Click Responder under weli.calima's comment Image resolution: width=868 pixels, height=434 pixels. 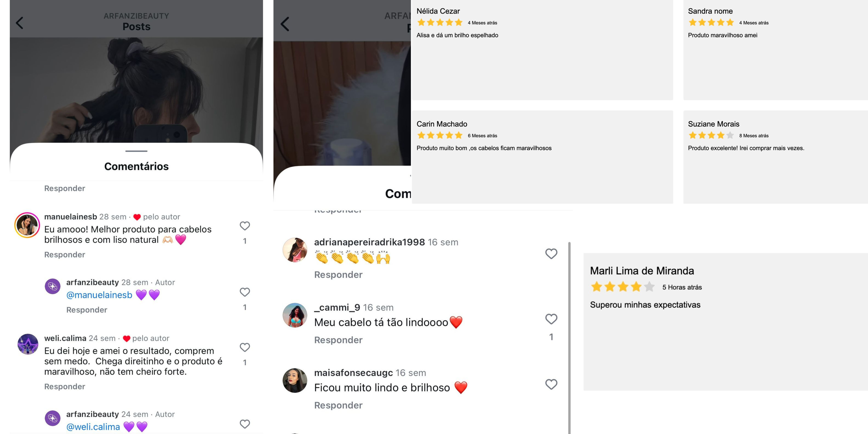[x=65, y=386]
